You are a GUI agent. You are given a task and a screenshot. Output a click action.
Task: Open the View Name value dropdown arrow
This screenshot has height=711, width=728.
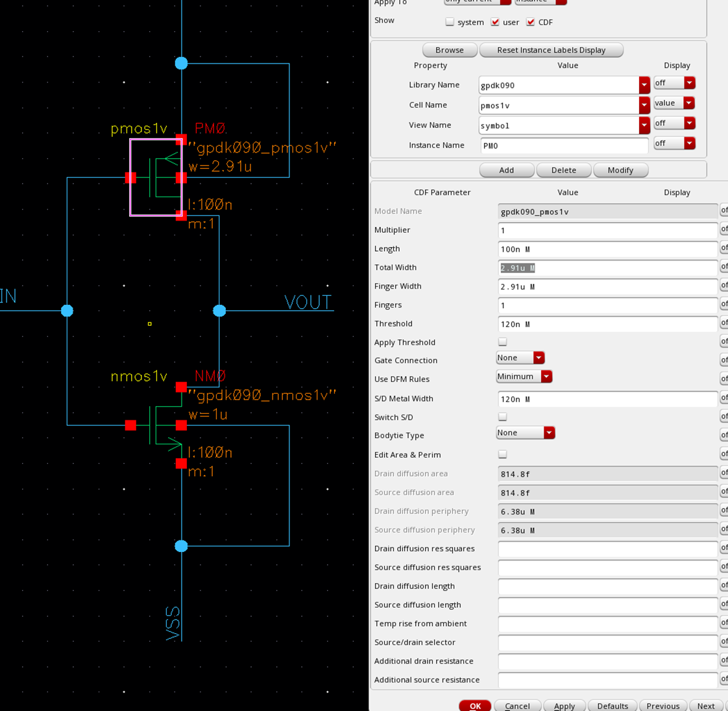click(644, 125)
